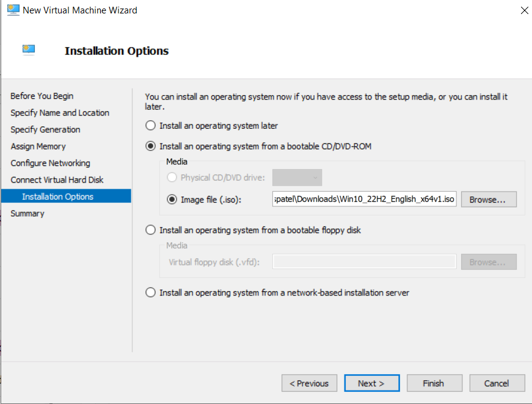Jump to the Summary step
This screenshot has height=404, width=532.
click(27, 214)
